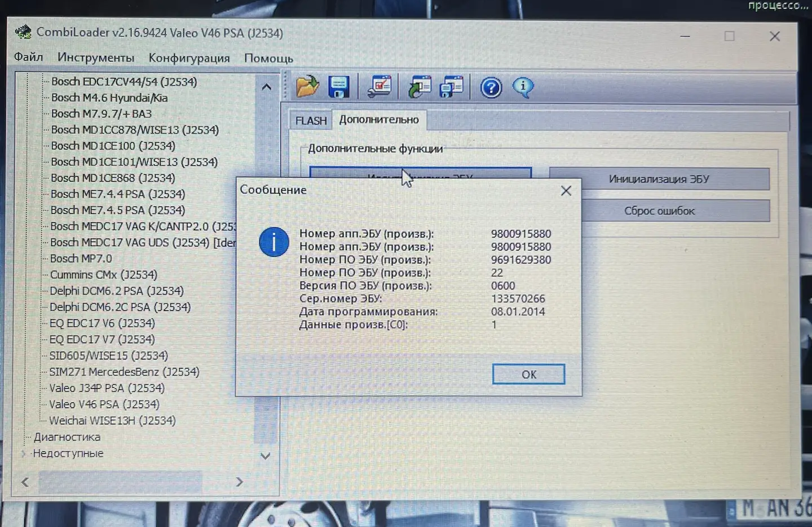Screen dimensions: 812x527
Task: Open the settings wrench window icon
Action: [379, 86]
